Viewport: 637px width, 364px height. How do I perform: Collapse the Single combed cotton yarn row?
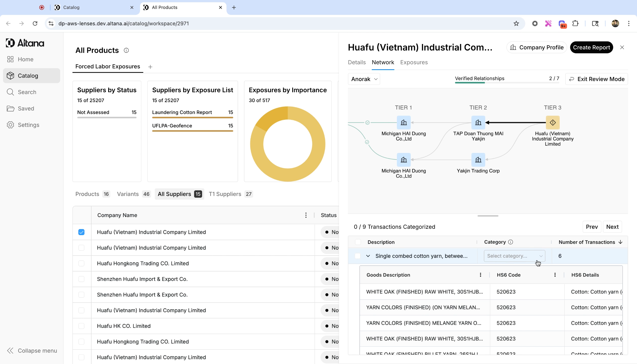[x=368, y=256]
